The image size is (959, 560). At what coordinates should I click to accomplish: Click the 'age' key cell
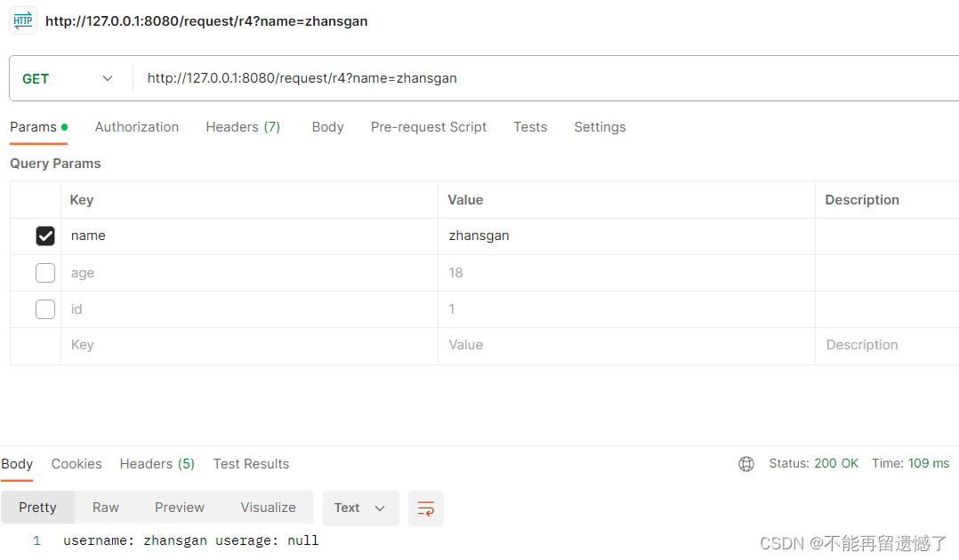249,273
